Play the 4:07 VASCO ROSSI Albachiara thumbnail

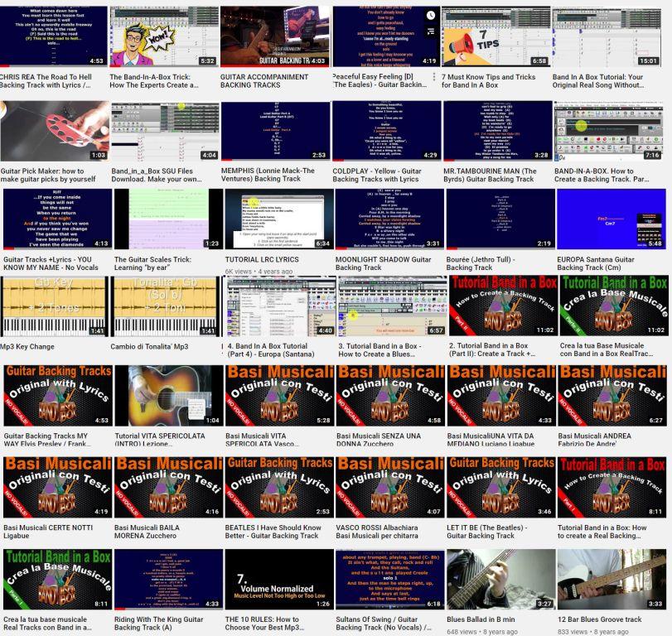390,487
